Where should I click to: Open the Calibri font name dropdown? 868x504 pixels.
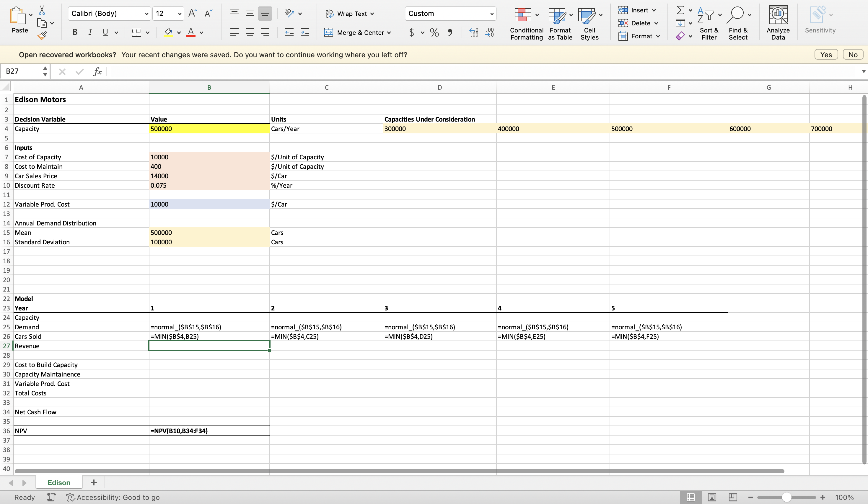(146, 14)
